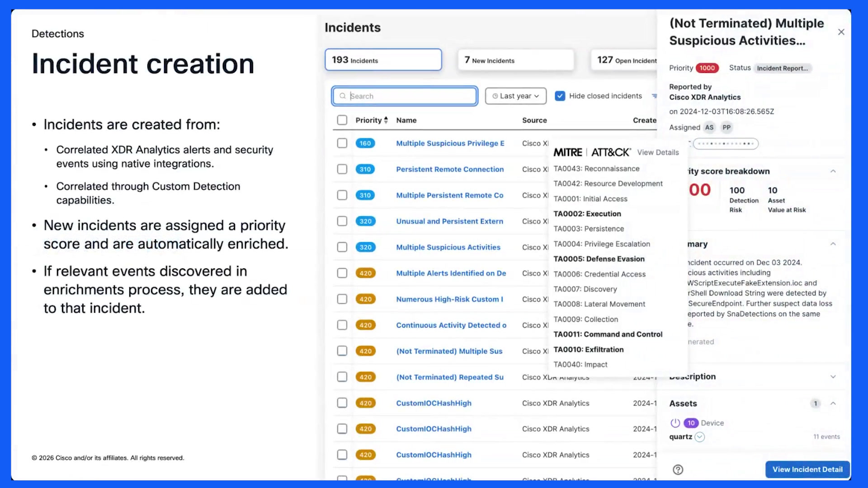Image resolution: width=868 pixels, height=488 pixels.
Task: Select checkbox for Continuous Activity Detected row
Action: point(342,325)
